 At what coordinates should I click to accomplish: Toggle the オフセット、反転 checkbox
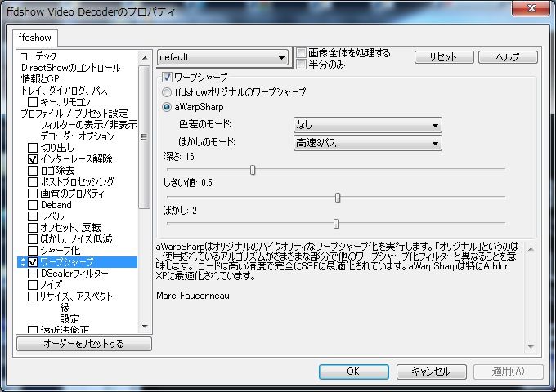33,228
